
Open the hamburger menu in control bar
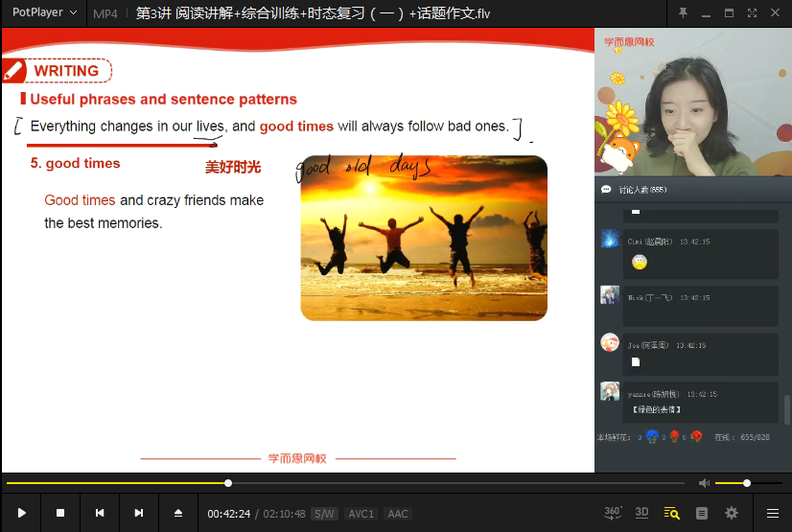[772, 513]
